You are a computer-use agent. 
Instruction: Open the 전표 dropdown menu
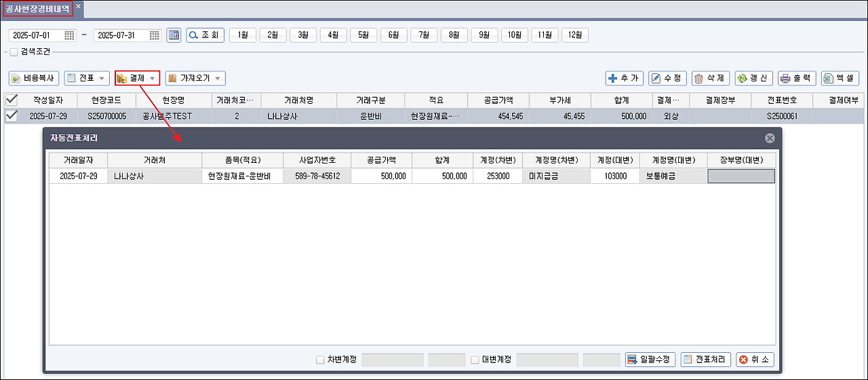87,79
